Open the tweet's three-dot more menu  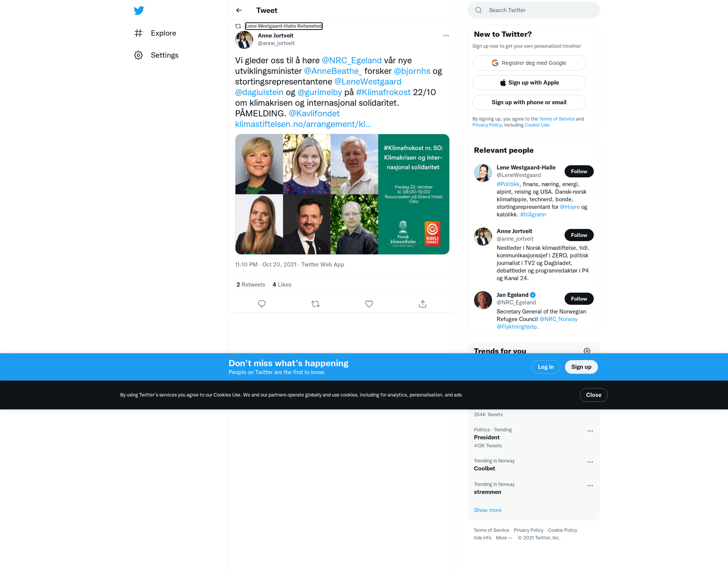[446, 36]
